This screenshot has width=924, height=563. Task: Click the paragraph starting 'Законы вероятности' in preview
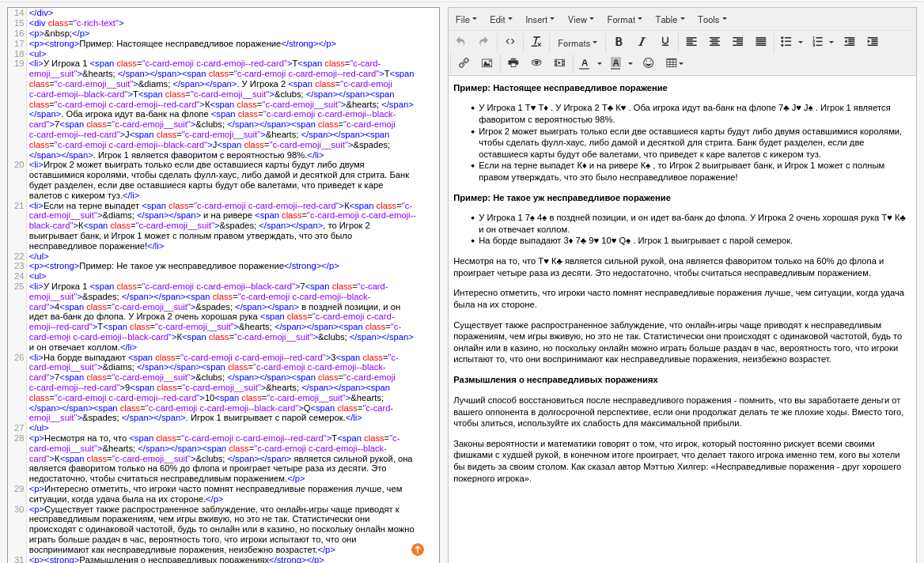(x=677, y=461)
